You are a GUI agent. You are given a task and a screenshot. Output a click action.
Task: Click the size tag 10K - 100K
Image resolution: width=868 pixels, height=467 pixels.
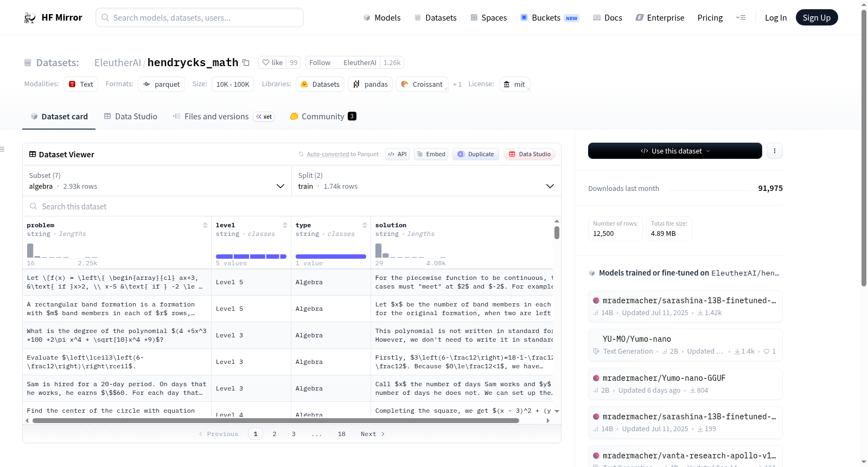tap(233, 84)
